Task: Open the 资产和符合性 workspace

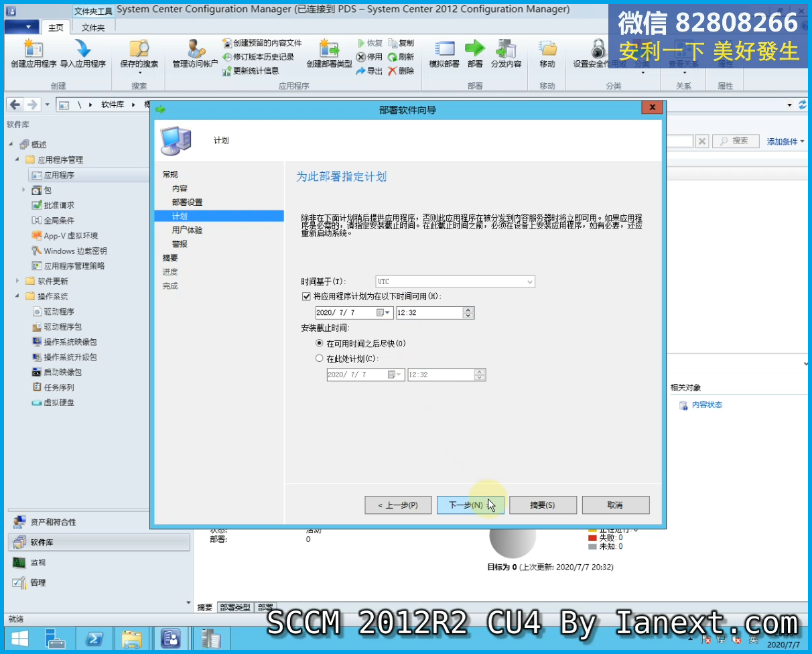Action: coord(53,522)
